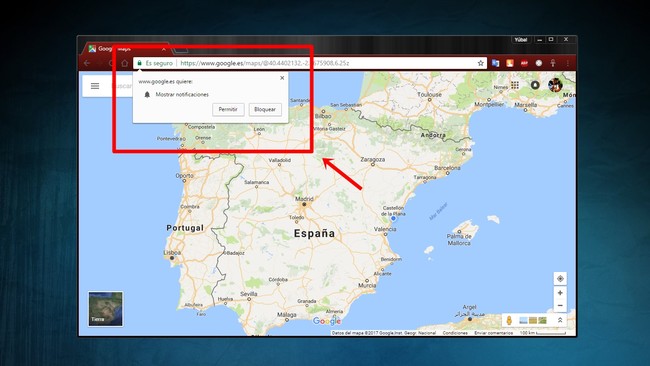
Task: Click the ankh-shaped extension icon
Action: point(553,63)
